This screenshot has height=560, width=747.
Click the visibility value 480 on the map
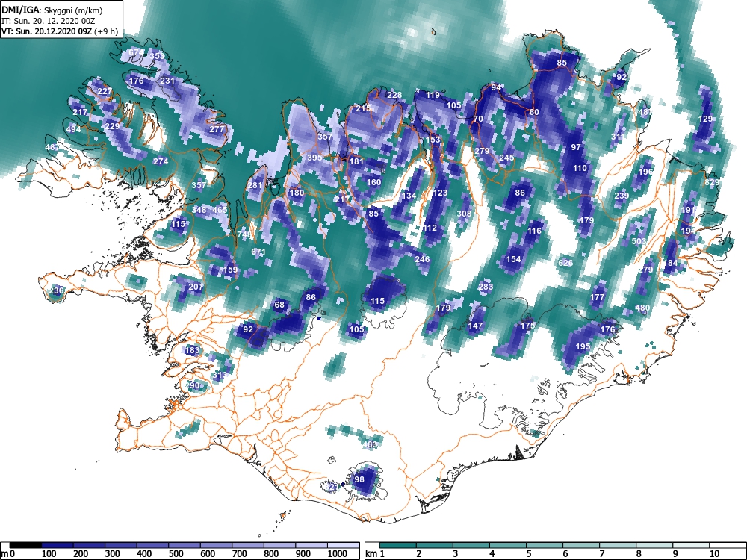click(x=642, y=308)
